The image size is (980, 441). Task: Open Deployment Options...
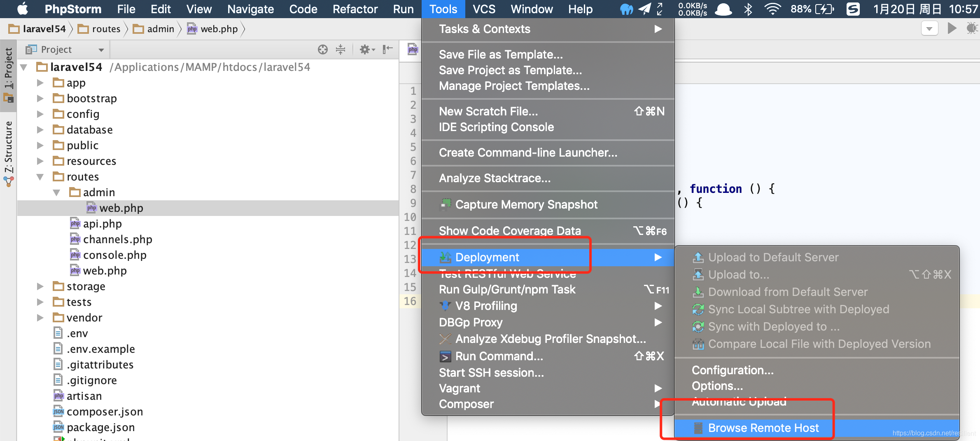coord(817,386)
